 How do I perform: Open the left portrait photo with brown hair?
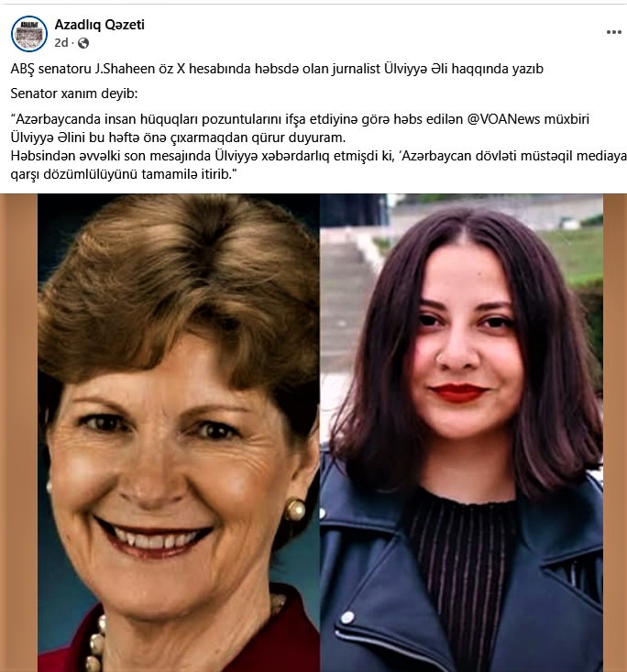179,433
